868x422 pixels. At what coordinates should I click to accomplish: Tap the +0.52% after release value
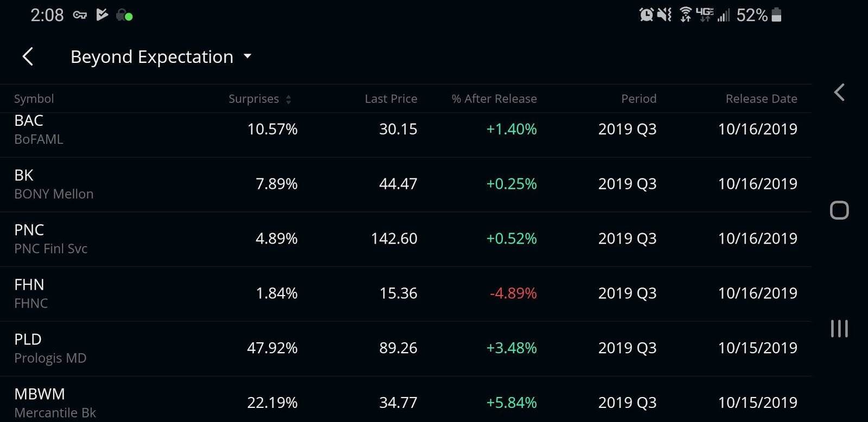(512, 239)
